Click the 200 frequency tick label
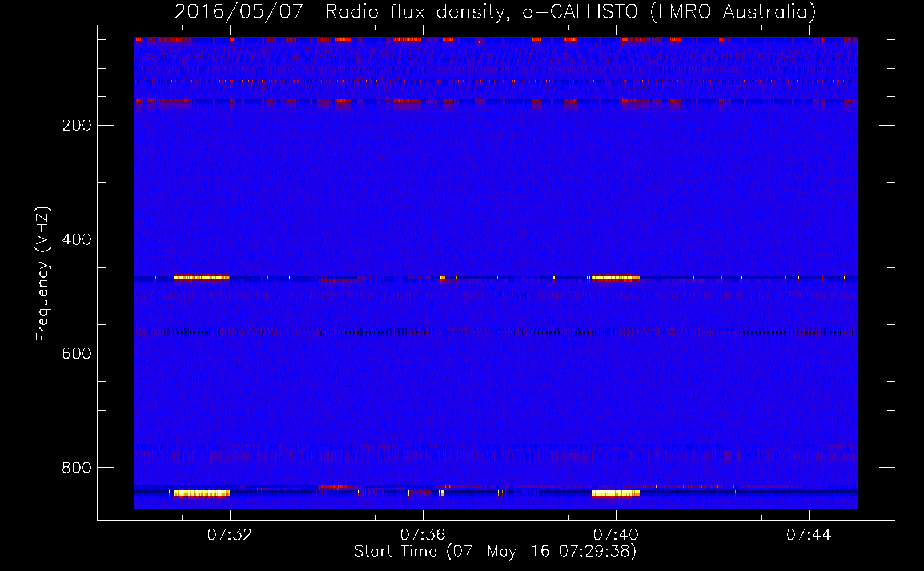 pos(77,126)
